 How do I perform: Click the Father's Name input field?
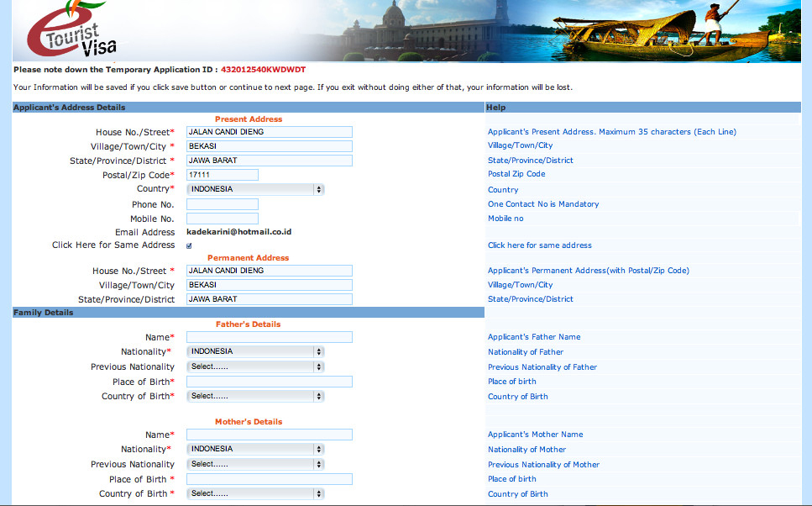click(269, 337)
